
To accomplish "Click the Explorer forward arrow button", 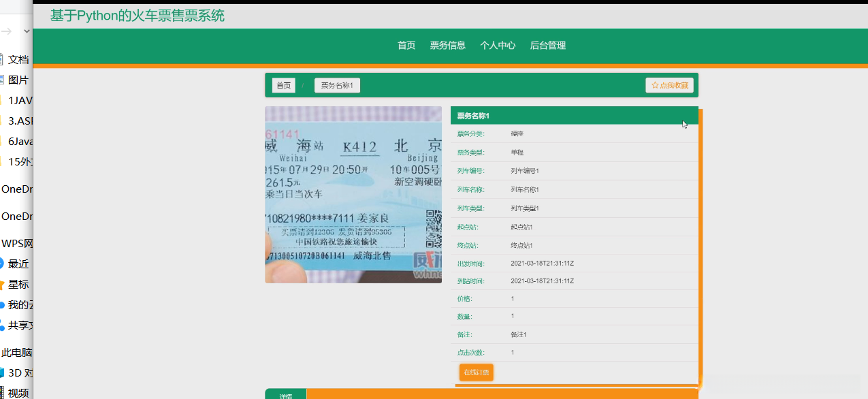I will click(x=7, y=31).
